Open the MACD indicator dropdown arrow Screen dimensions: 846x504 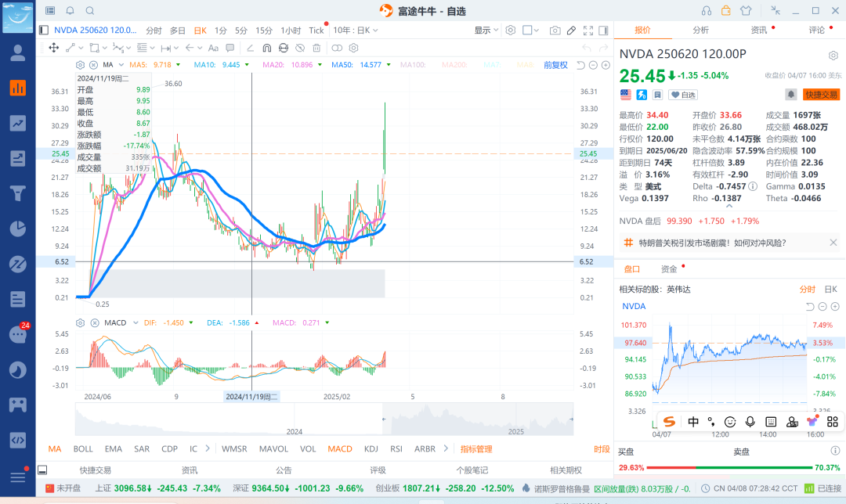(136, 323)
